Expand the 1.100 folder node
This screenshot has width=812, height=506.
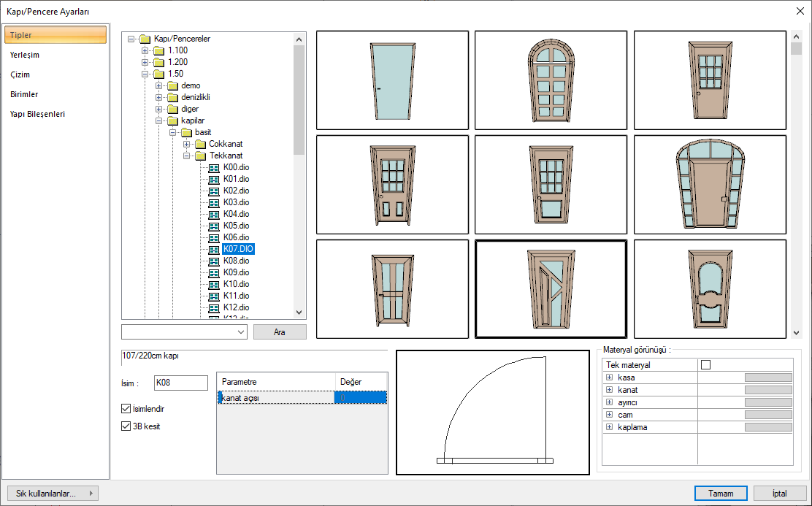point(145,50)
